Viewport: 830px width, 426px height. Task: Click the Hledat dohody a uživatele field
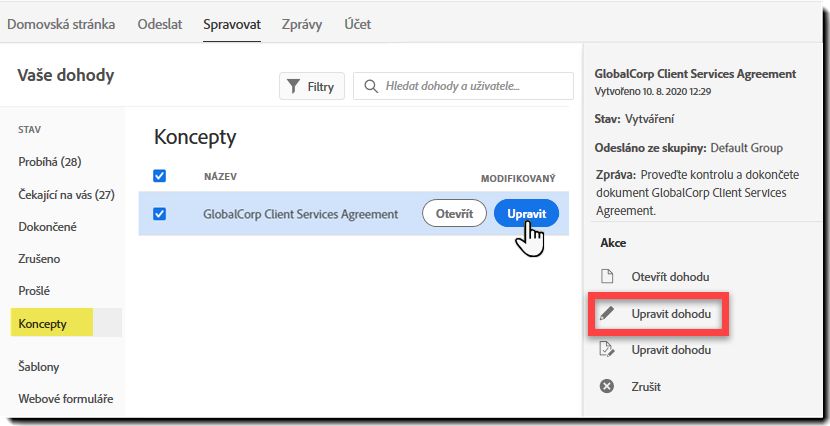463,86
